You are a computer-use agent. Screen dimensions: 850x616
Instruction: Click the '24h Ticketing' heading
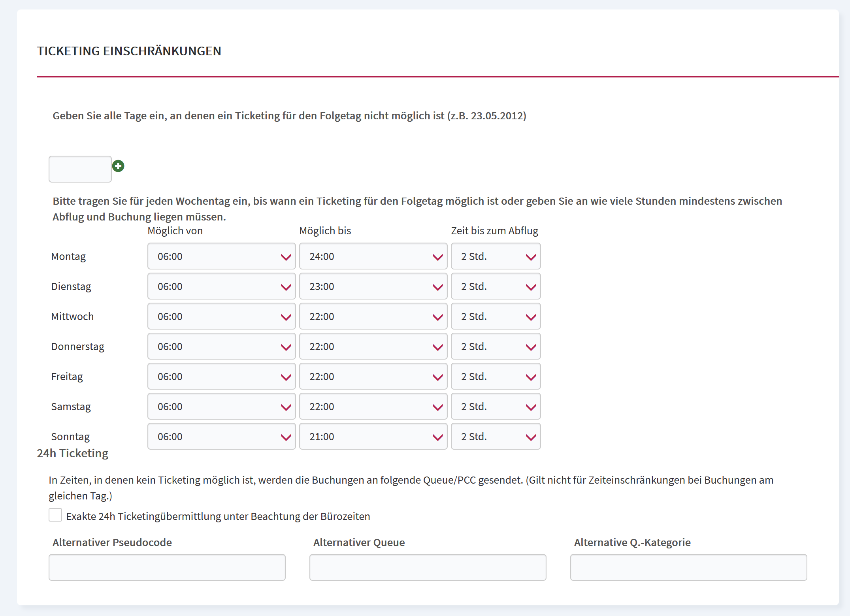pos(73,453)
